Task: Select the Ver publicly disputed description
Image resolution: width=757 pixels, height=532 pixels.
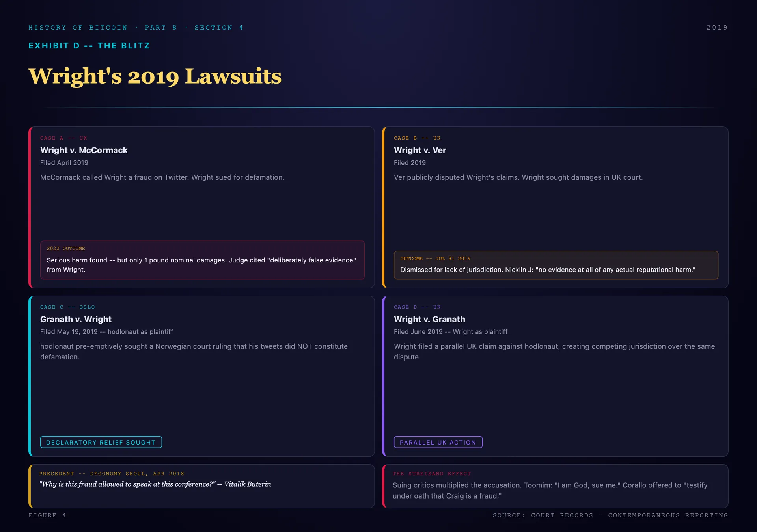Action: point(518,177)
